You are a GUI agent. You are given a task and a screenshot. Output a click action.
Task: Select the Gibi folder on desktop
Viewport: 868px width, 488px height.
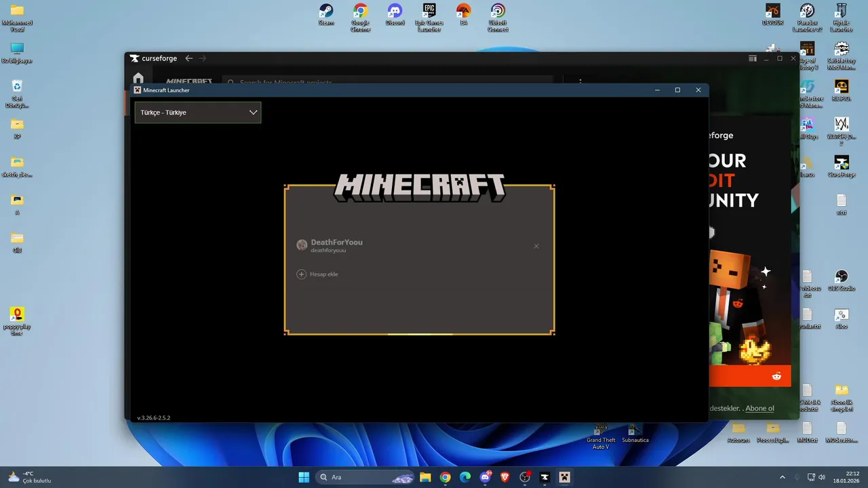pyautogui.click(x=17, y=242)
